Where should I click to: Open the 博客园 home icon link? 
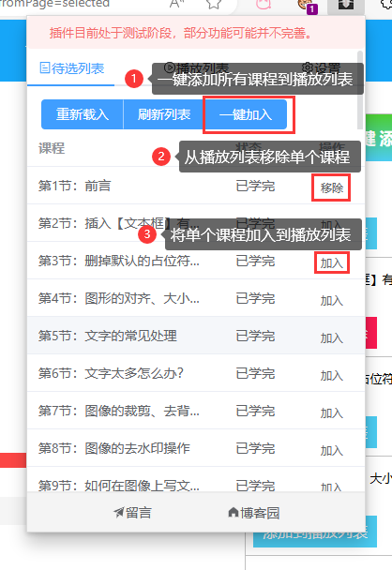point(234,512)
